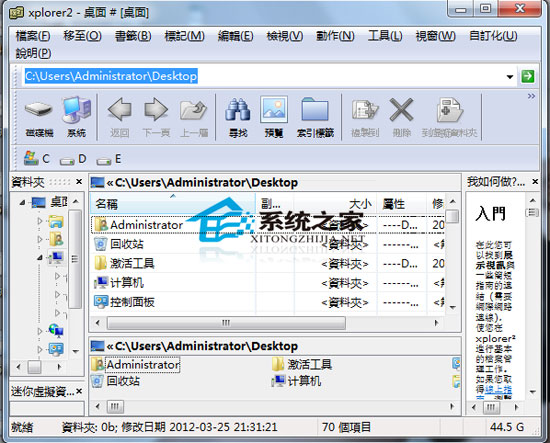This screenshot has height=443, width=550.
Task: Click lower pane path title bar
Action: (275, 346)
